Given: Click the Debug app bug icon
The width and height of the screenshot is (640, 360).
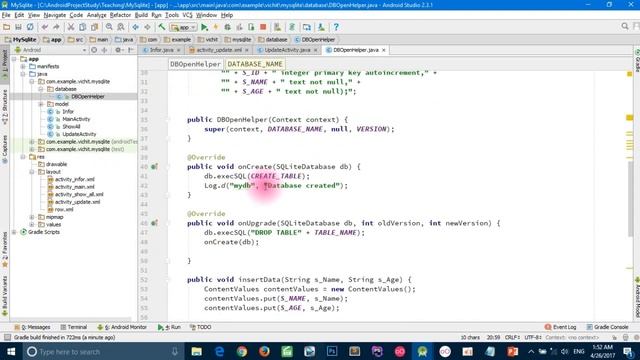Looking at the screenshot, I should point(228,27).
